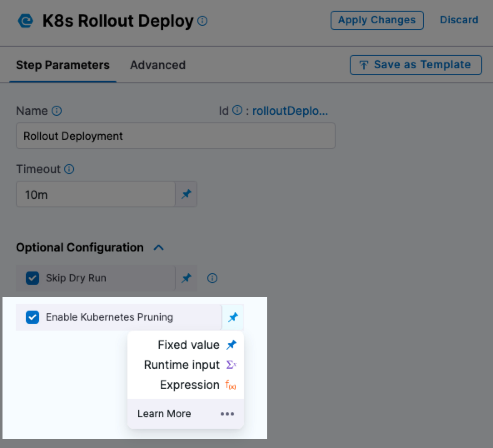Click info icon next to Skip Dry Run
Image resolution: width=493 pixels, height=448 pixels.
coord(212,278)
